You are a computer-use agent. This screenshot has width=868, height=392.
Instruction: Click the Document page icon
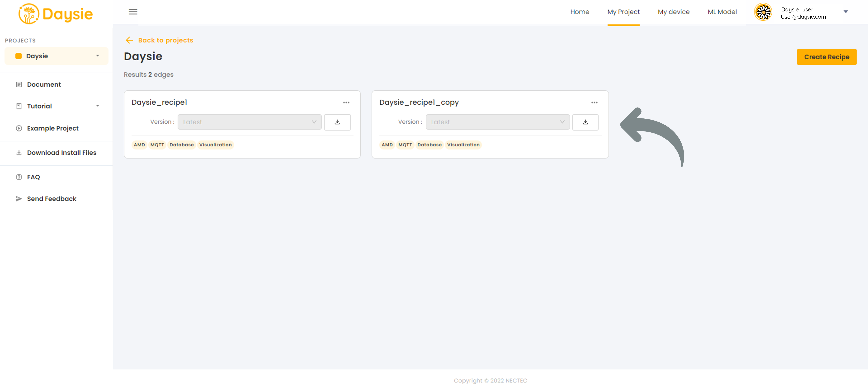19,84
